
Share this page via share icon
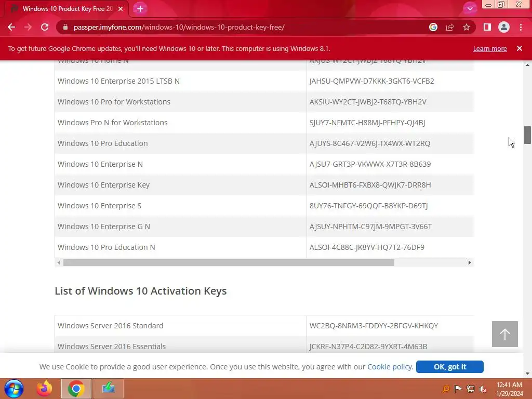click(449, 27)
